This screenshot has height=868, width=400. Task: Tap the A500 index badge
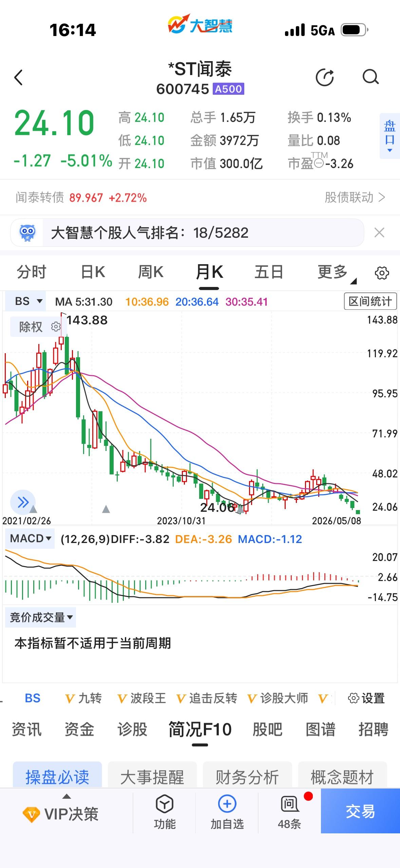pyautogui.click(x=228, y=89)
